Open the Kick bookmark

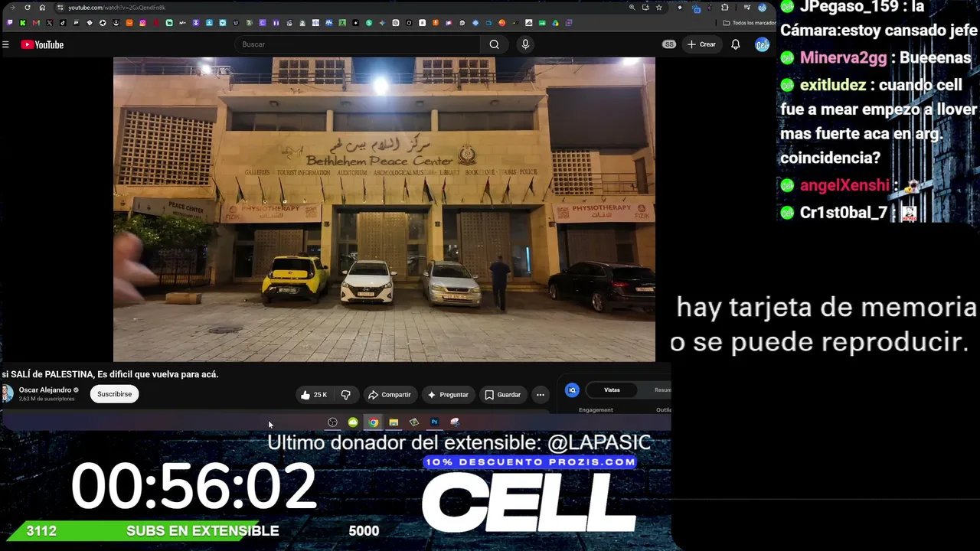(x=22, y=23)
